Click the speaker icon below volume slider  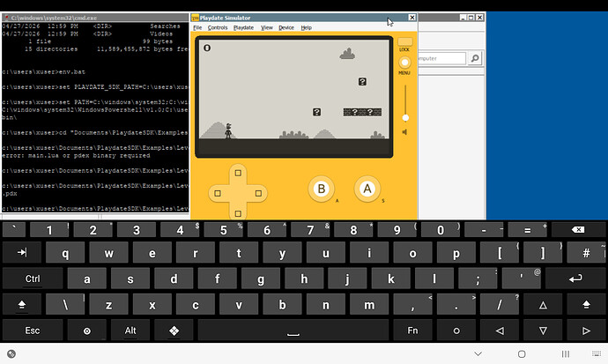tap(404, 132)
